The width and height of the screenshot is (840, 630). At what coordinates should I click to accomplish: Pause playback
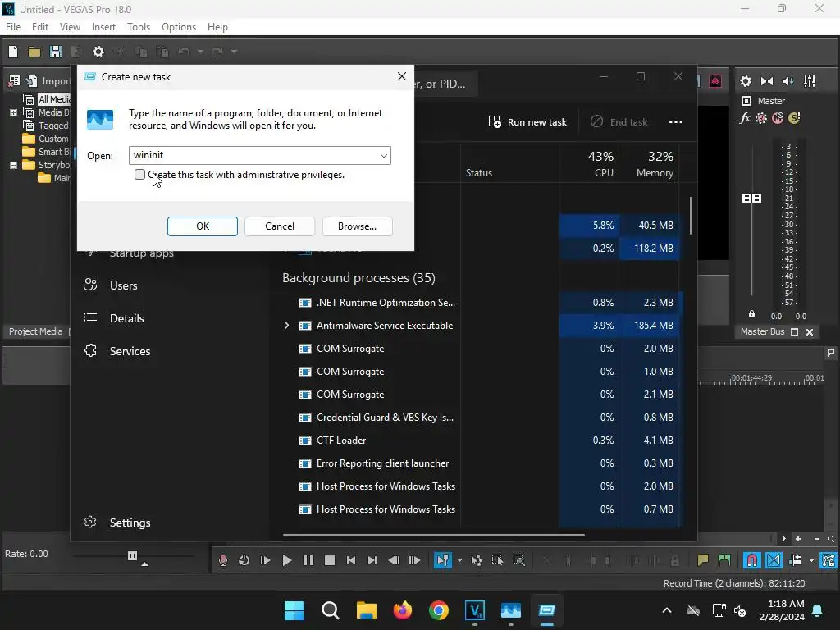(308, 560)
